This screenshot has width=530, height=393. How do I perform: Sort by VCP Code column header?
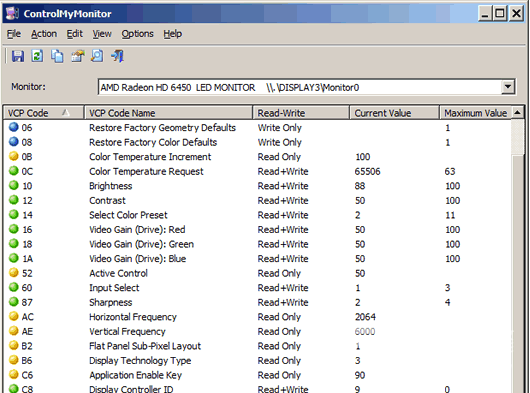pos(43,113)
